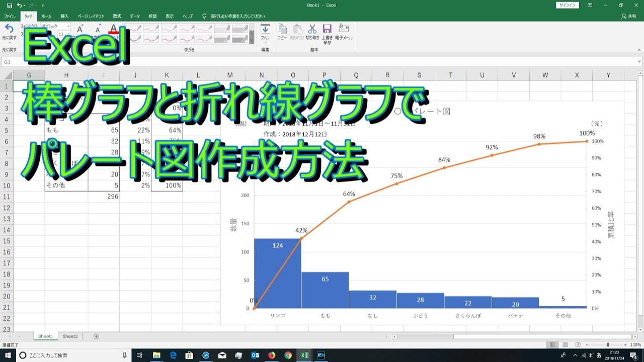Screen dimensions: 644x362
Task: Click the リンゴ bar labeled 124
Action: coord(277,274)
